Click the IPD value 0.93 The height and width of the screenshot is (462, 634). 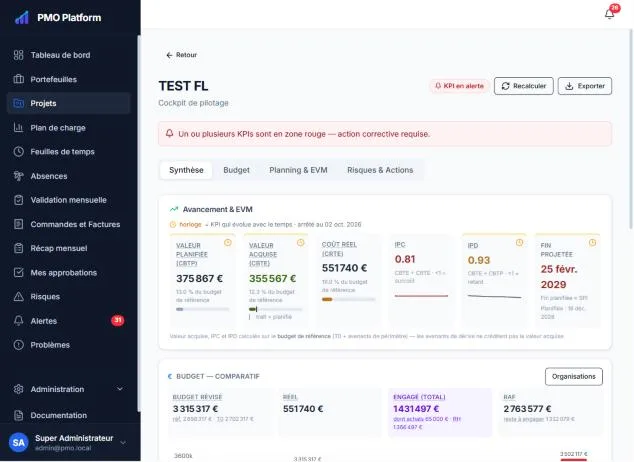coord(479,260)
